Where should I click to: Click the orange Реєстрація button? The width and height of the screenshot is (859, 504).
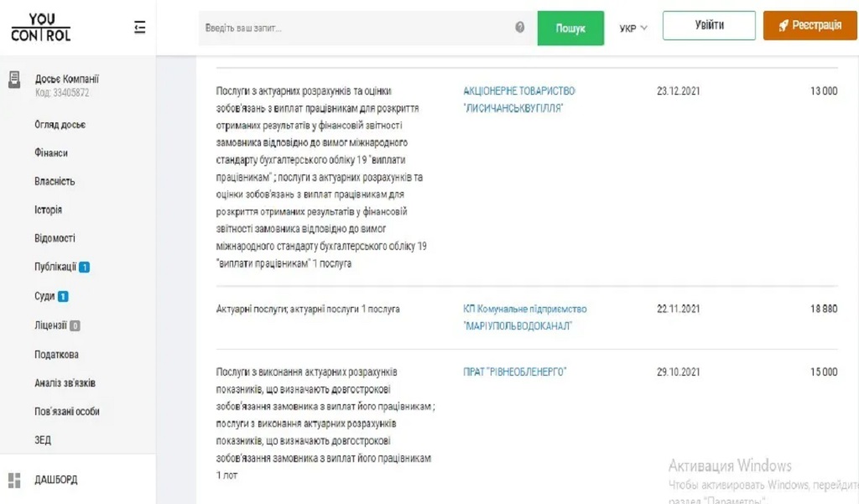coord(810,25)
